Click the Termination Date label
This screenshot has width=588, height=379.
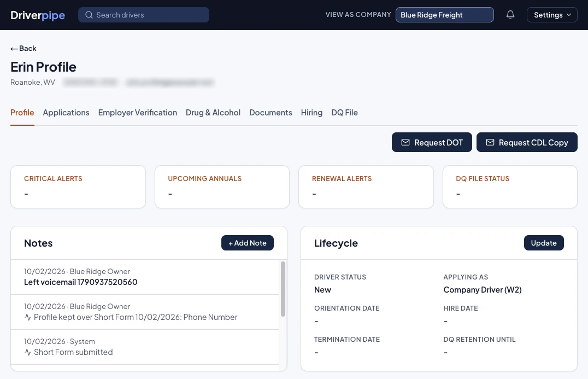(x=347, y=339)
